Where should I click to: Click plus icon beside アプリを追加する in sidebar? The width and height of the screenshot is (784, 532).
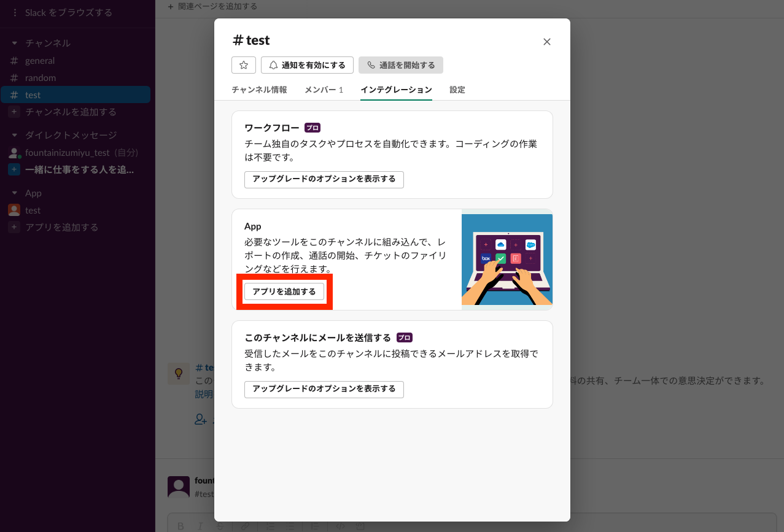pos(14,228)
